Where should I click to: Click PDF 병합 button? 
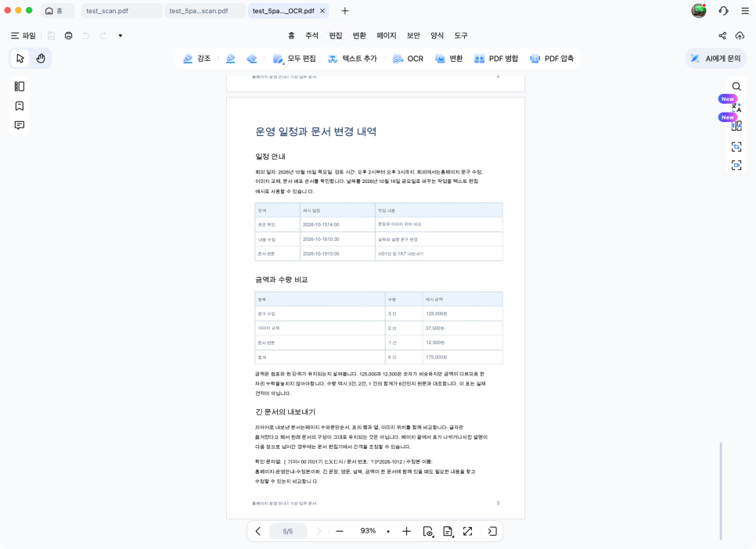tap(496, 59)
